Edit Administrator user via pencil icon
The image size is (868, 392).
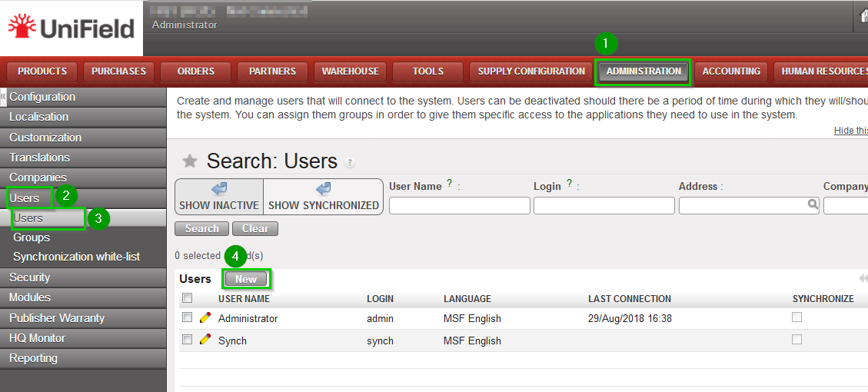point(205,317)
